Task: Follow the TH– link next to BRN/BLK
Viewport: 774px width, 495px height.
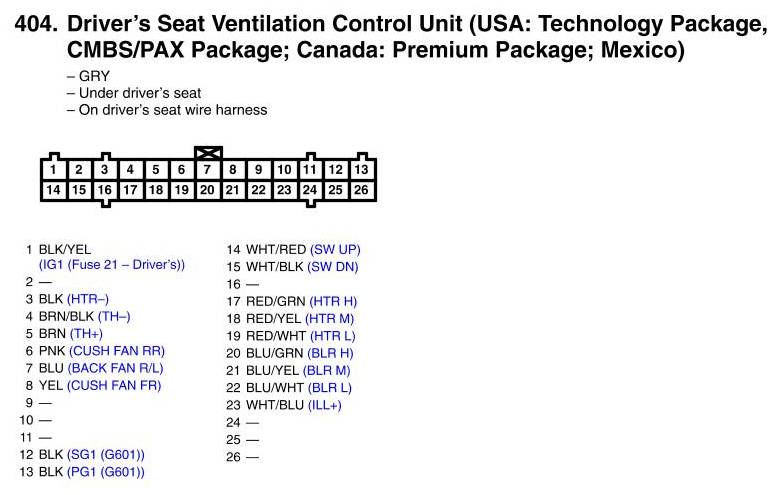Action: (x=114, y=316)
